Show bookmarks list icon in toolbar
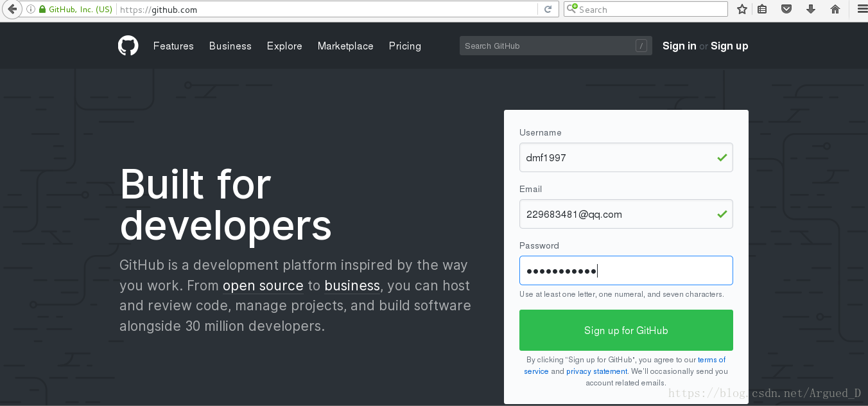 pos(762,9)
